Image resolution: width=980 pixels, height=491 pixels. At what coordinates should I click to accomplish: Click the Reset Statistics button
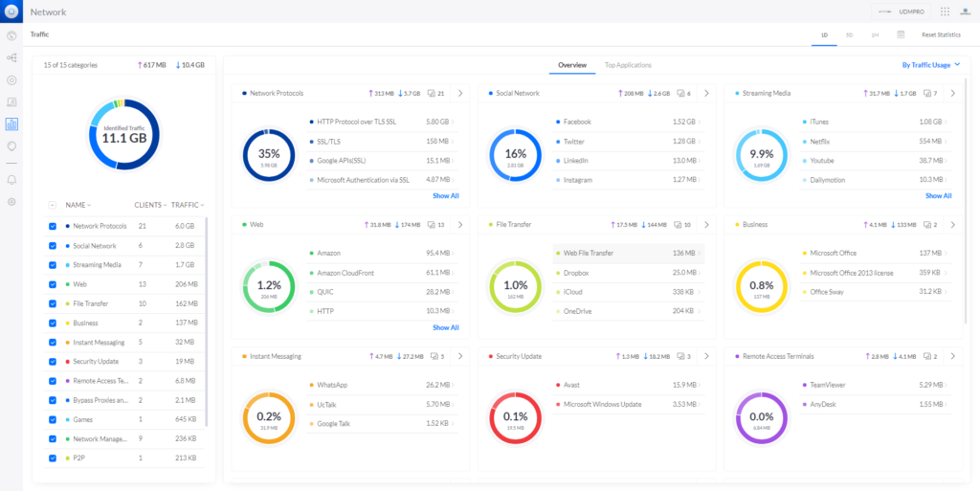coord(940,34)
